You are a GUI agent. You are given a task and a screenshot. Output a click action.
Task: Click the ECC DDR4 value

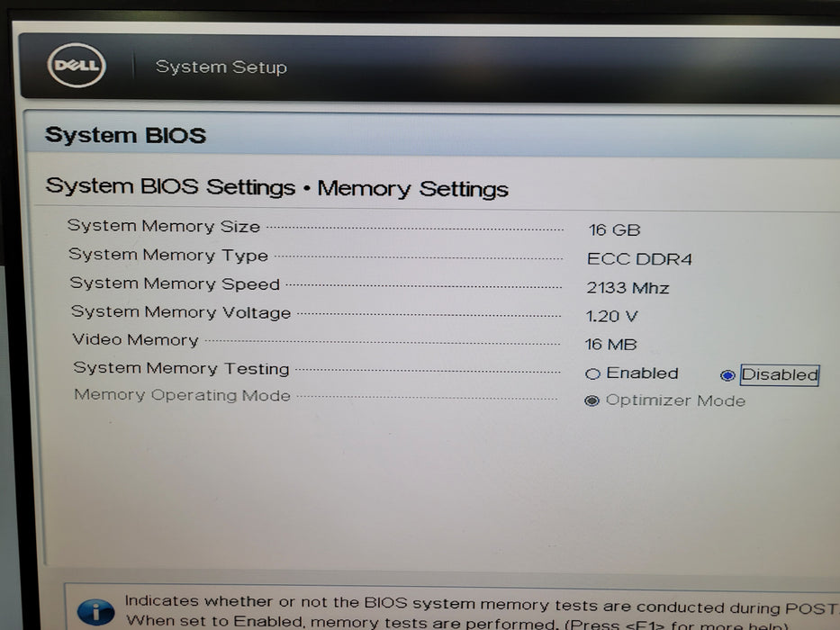[x=639, y=259]
